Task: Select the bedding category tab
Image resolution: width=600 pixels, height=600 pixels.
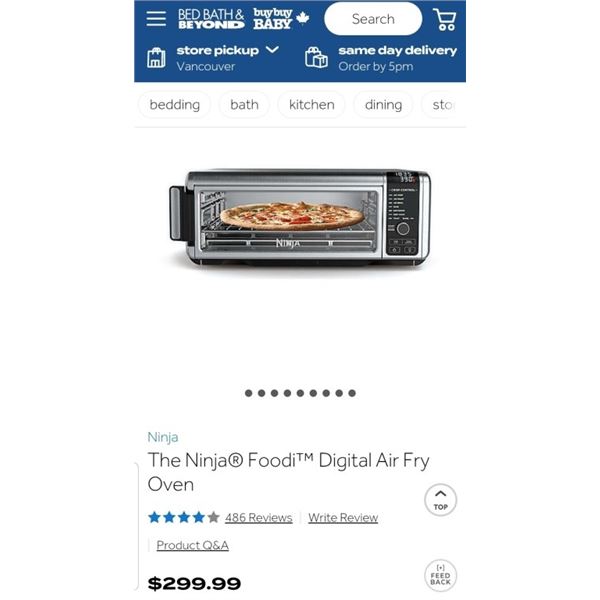Action: pos(174,104)
